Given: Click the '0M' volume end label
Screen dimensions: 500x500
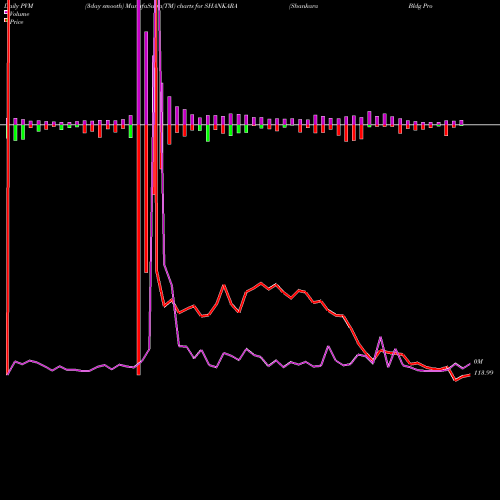Looking at the screenshot, I should pyautogui.click(x=478, y=362).
